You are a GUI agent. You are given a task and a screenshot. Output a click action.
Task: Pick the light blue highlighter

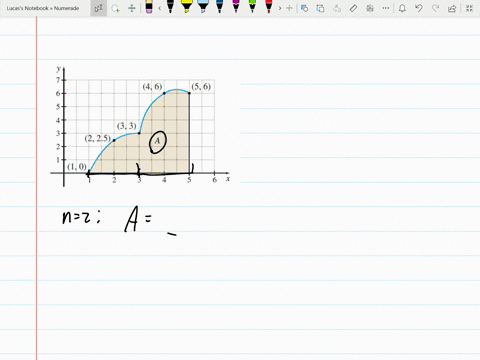(203, 7)
